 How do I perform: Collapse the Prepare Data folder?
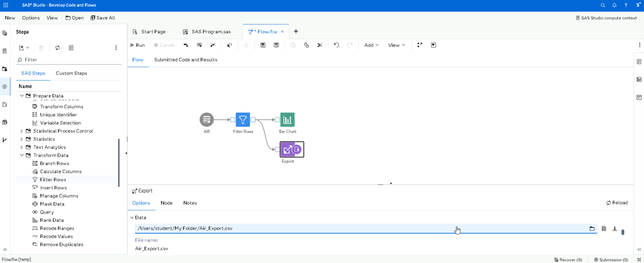[22, 96]
